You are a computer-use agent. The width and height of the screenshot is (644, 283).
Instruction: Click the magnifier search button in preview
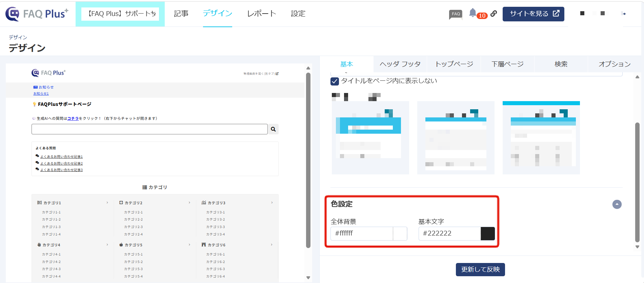tap(273, 129)
